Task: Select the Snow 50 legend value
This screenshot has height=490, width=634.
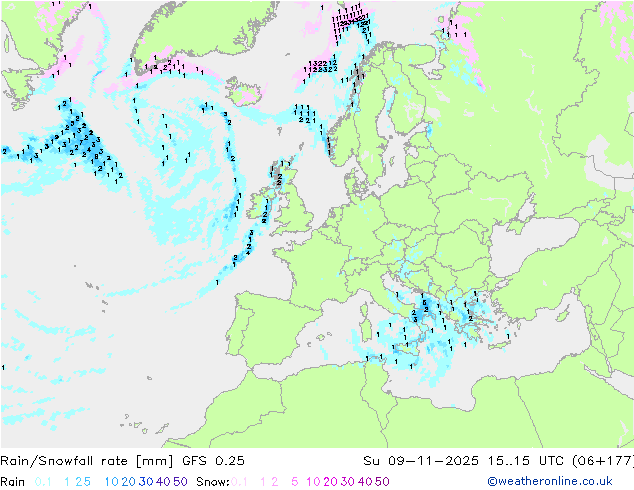Action: tap(382, 482)
